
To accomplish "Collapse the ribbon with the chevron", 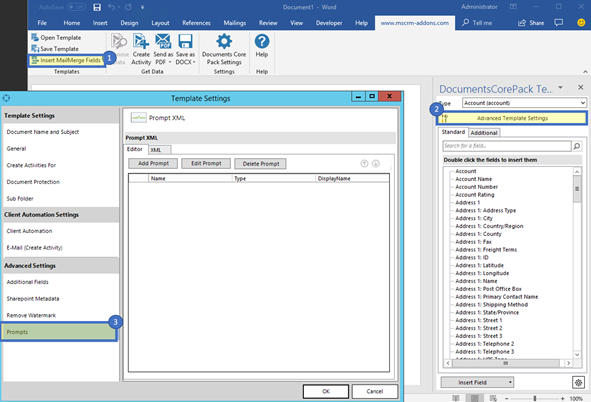I will (585, 72).
